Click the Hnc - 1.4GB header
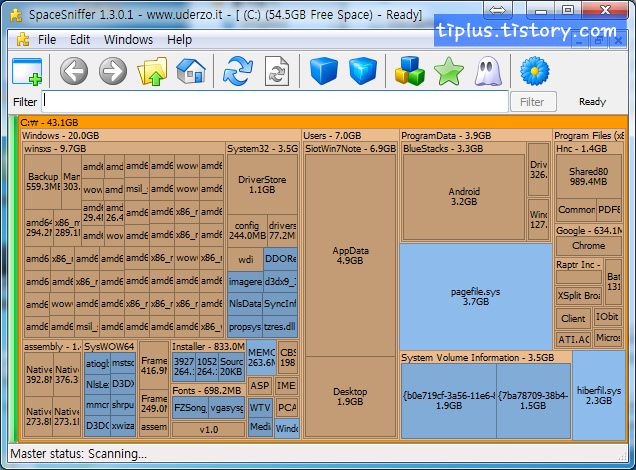This screenshot has height=470, width=636. [589, 148]
